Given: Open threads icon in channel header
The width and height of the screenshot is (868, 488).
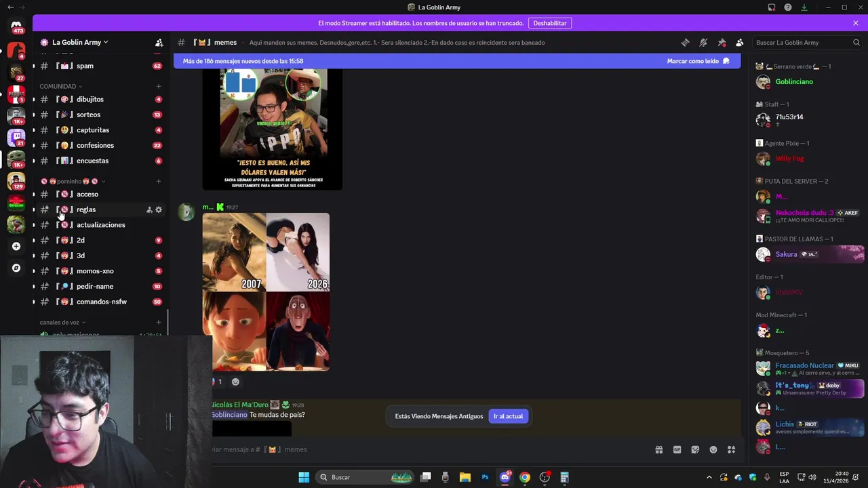Looking at the screenshot, I should (x=685, y=42).
